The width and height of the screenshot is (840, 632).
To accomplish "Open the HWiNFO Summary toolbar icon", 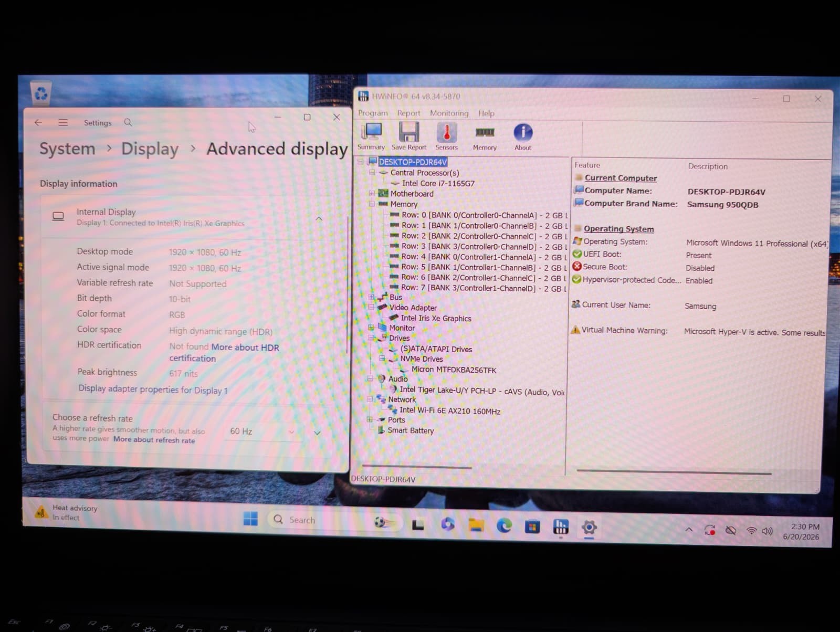I will click(372, 136).
